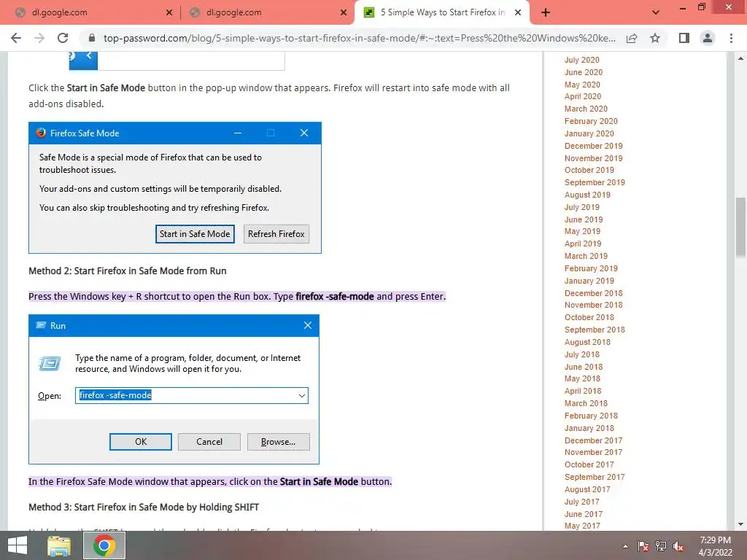
Task: Open the November 2018 archive link
Action: point(594,305)
